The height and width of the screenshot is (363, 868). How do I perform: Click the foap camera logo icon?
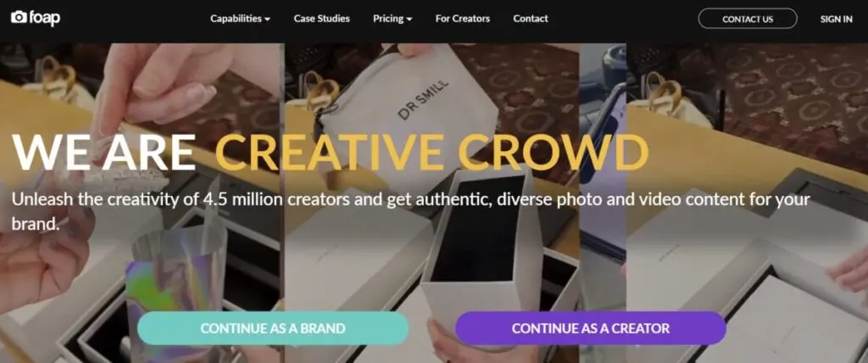(19, 18)
